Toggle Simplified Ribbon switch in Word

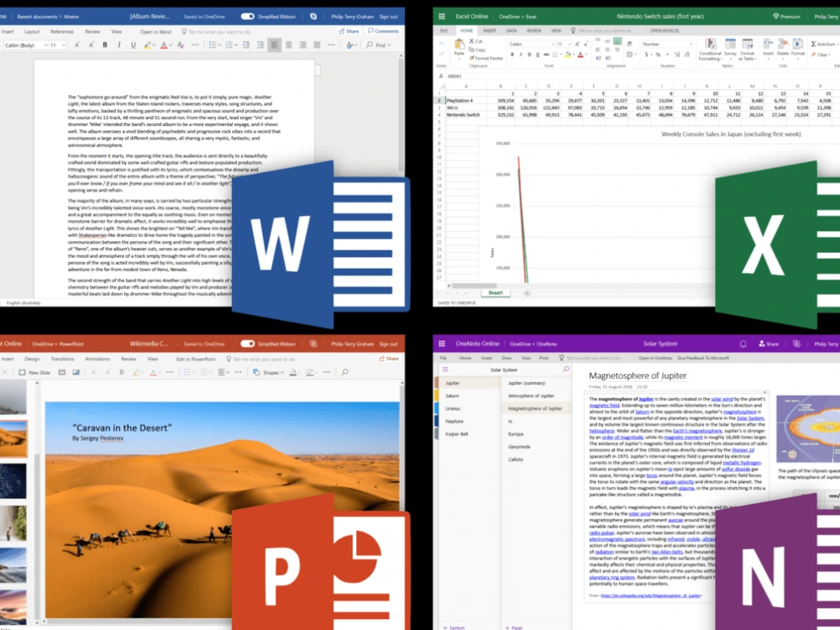[248, 17]
